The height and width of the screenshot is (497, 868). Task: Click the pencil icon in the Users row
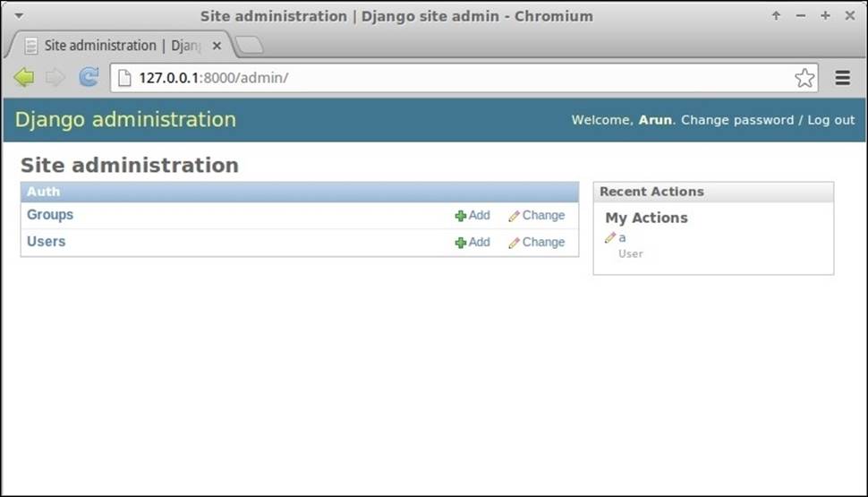(514, 243)
